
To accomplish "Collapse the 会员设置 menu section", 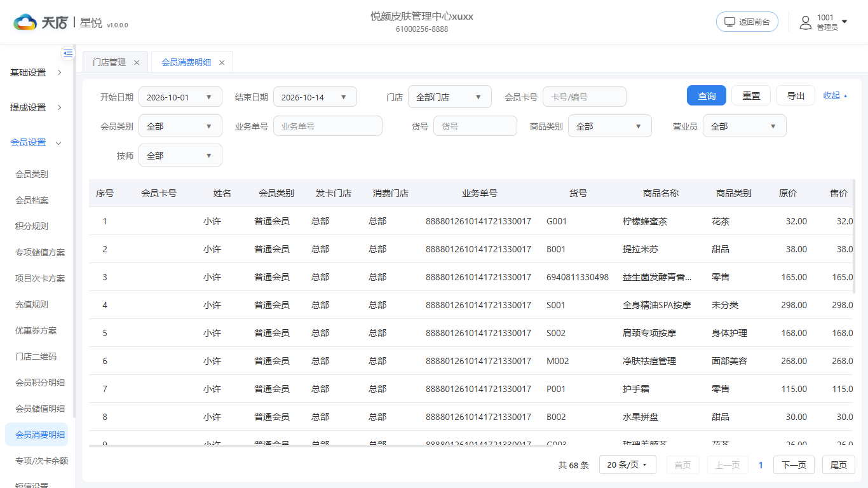I will pyautogui.click(x=37, y=142).
